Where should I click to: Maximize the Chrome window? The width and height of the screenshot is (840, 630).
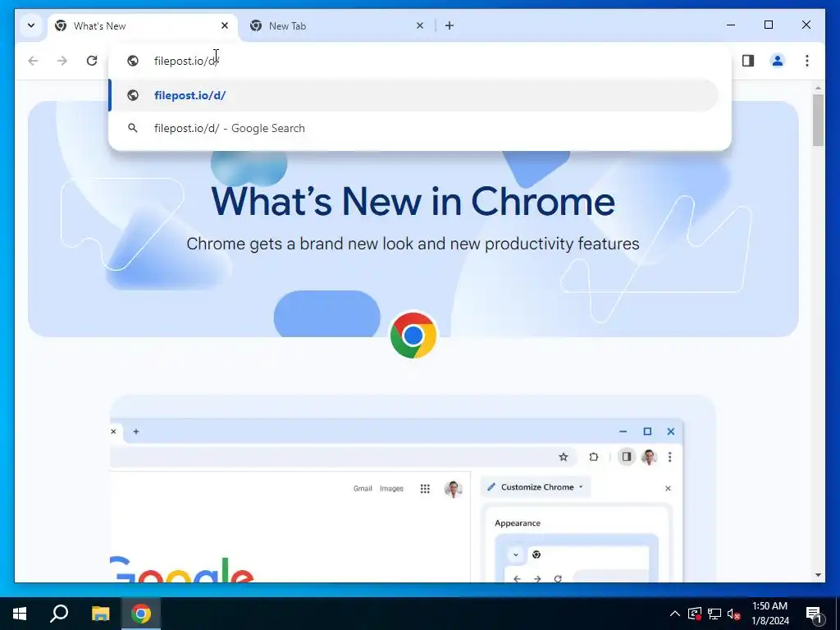pos(768,25)
